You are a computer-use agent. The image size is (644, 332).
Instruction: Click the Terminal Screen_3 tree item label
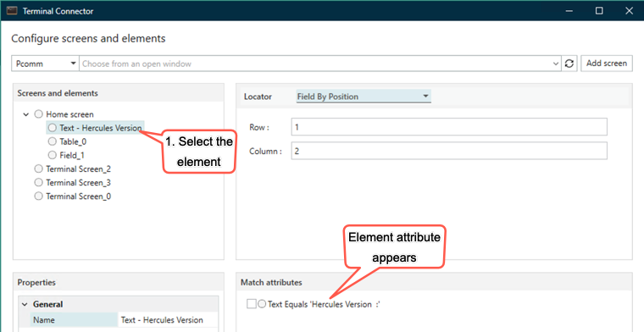(x=79, y=183)
